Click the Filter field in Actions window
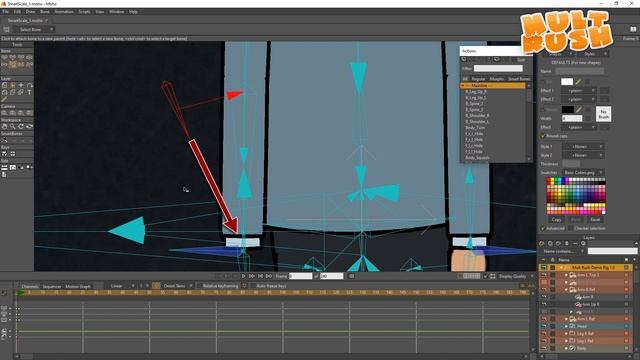This screenshot has height=360, width=640. [498, 68]
